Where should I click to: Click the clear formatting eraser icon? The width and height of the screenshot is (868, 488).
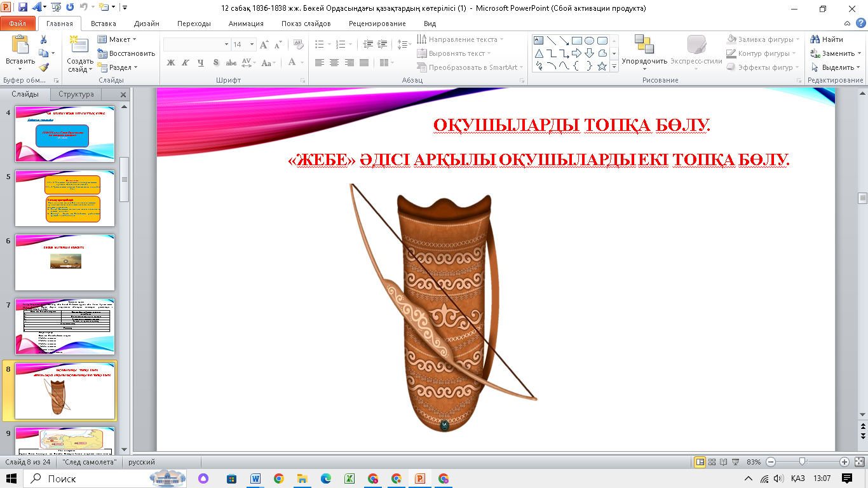coord(299,44)
